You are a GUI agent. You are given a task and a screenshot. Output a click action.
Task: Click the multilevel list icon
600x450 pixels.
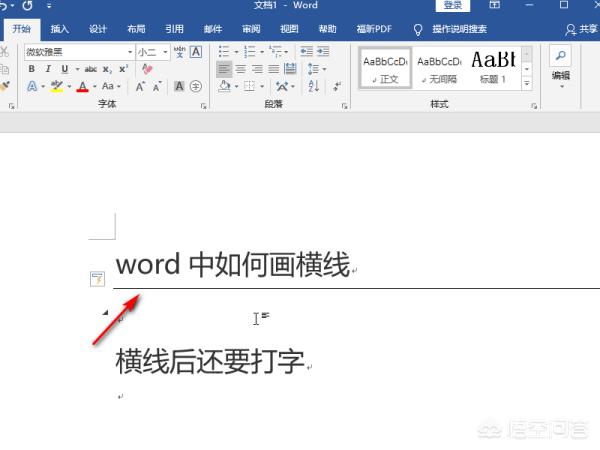[x=275, y=51]
